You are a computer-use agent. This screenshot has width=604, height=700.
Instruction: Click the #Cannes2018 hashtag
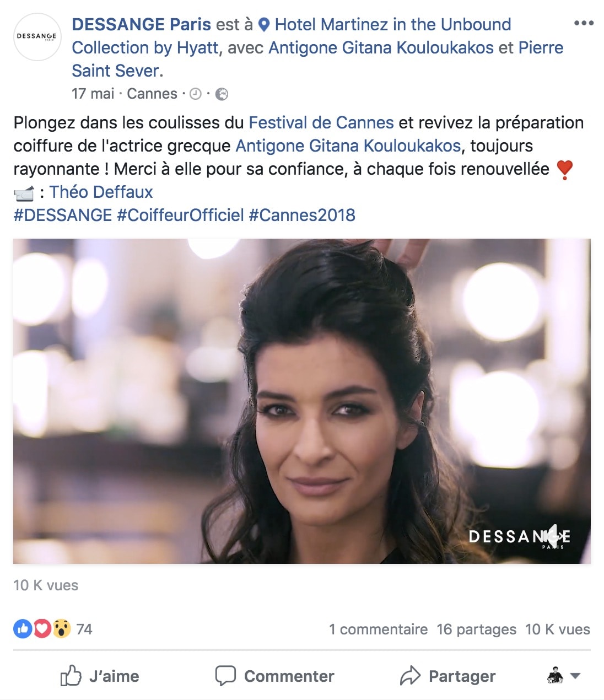click(302, 215)
